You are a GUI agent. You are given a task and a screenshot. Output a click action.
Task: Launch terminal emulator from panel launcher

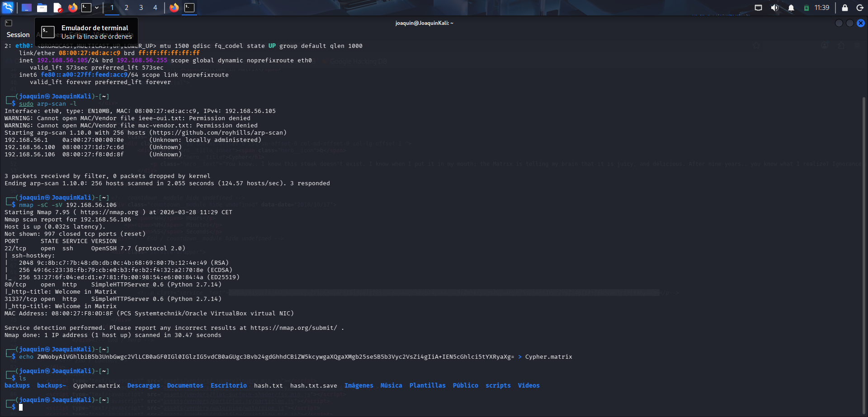click(86, 8)
